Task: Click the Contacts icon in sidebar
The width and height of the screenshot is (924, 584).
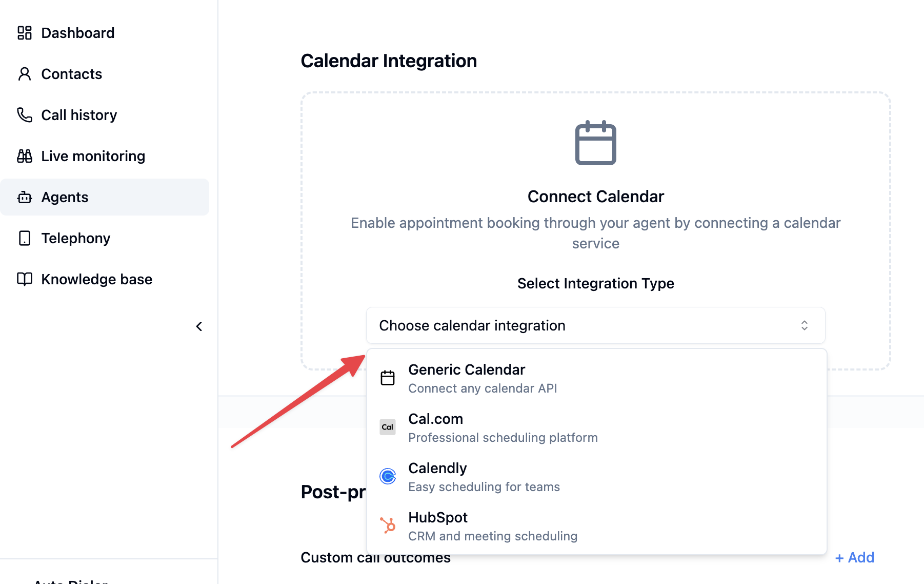Action: coord(24,73)
